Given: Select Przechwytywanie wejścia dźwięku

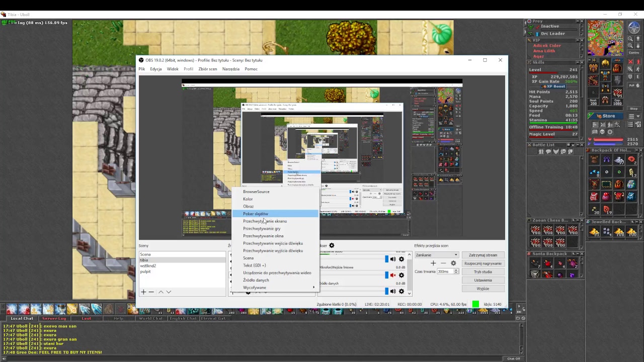Looking at the screenshot, I should point(275,243).
